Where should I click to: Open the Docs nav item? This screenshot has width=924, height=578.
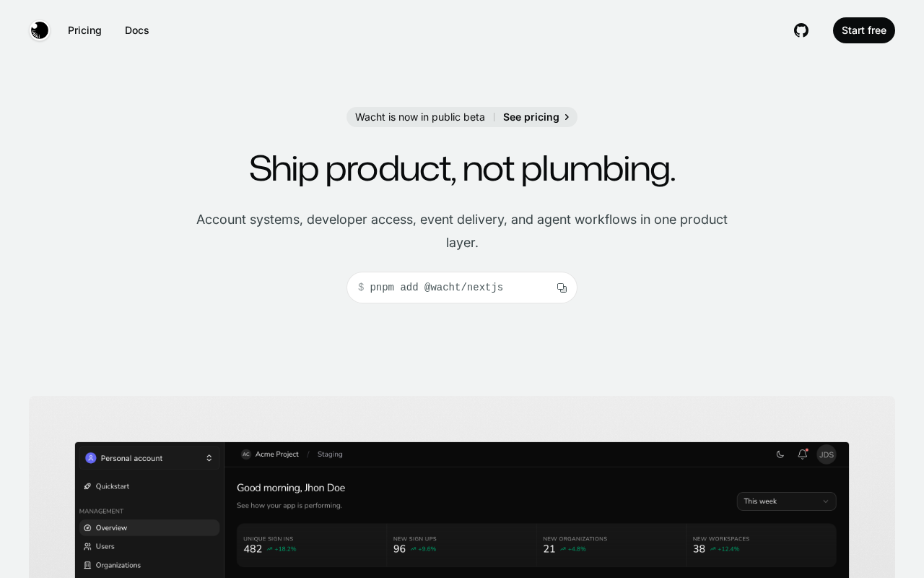click(x=137, y=30)
